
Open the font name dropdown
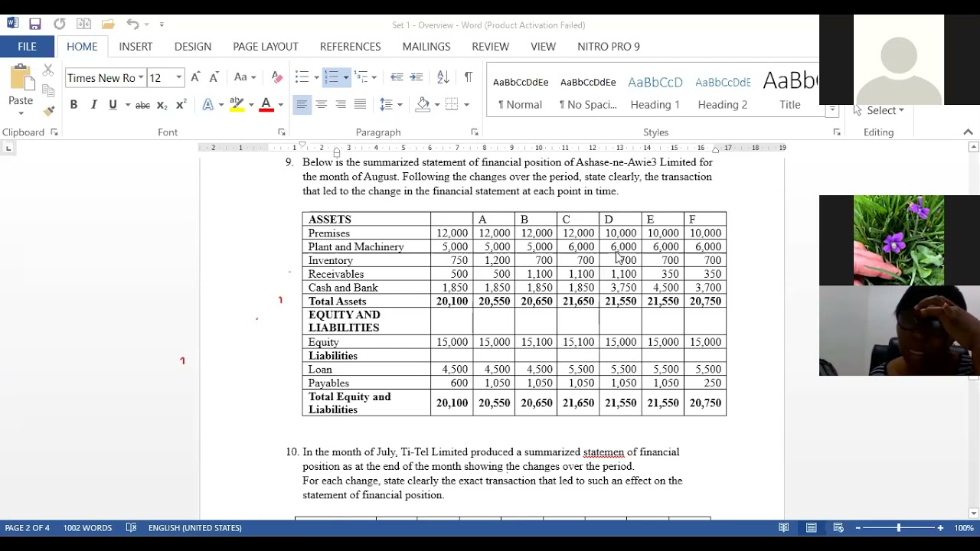pos(141,77)
